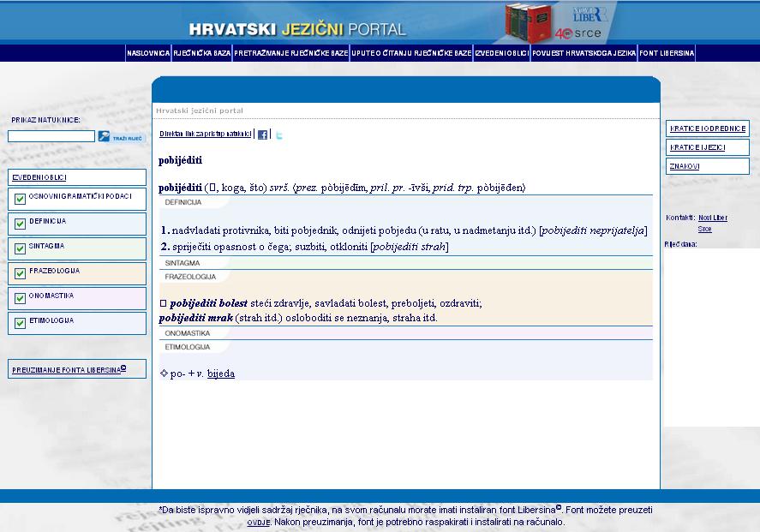Toggle the Sintagma checkbox
Viewport: 760px width, 532px height.
click(x=21, y=249)
